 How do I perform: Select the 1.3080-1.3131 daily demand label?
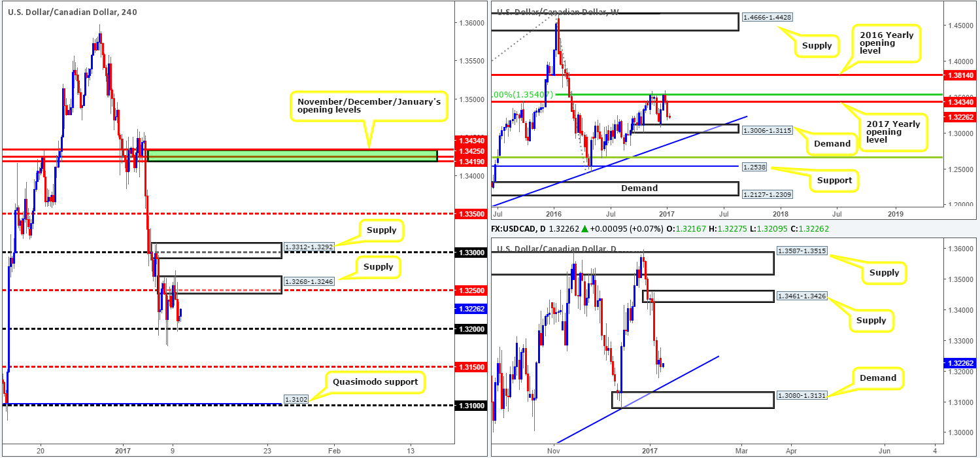point(801,396)
